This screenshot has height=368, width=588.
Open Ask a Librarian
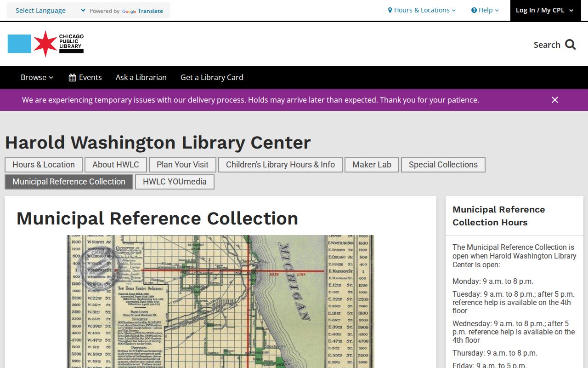pyautogui.click(x=141, y=77)
